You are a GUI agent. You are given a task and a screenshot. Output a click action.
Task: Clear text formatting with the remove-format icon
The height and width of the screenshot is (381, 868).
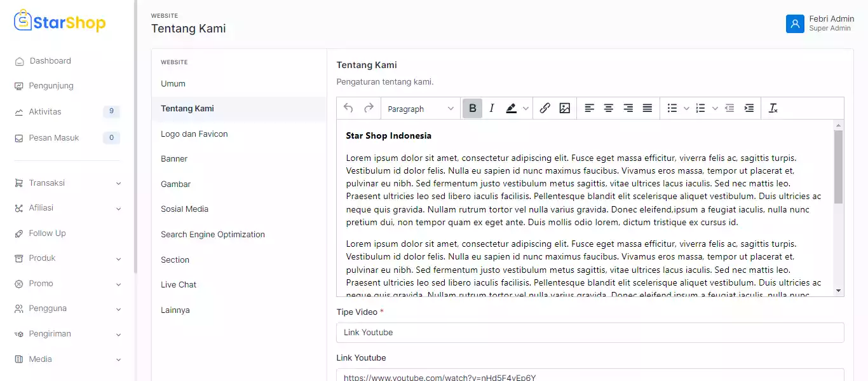tap(773, 108)
